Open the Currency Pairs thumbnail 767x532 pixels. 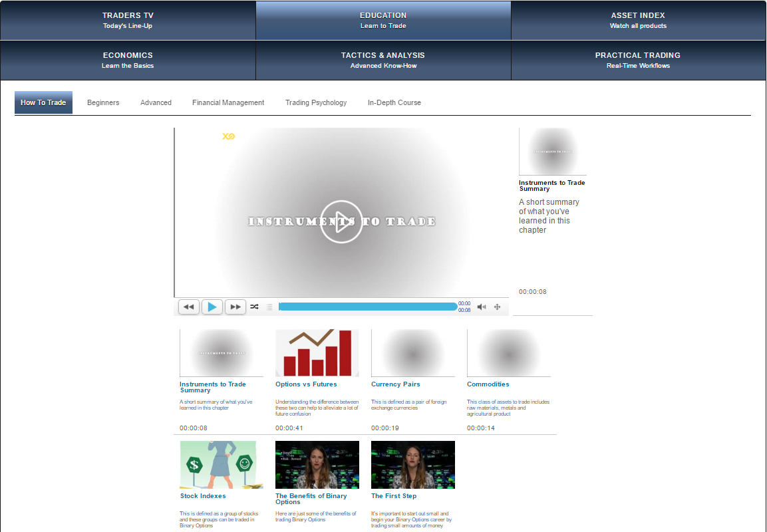tap(413, 352)
